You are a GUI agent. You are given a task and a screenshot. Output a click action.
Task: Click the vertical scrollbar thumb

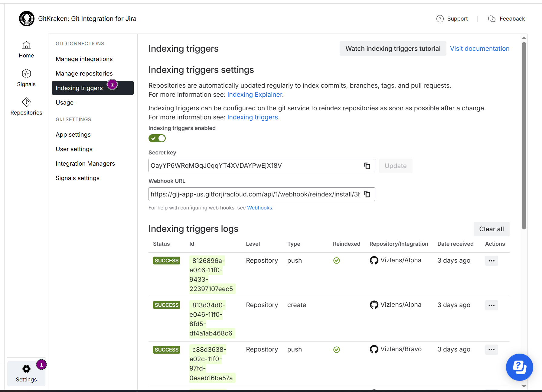524,136
